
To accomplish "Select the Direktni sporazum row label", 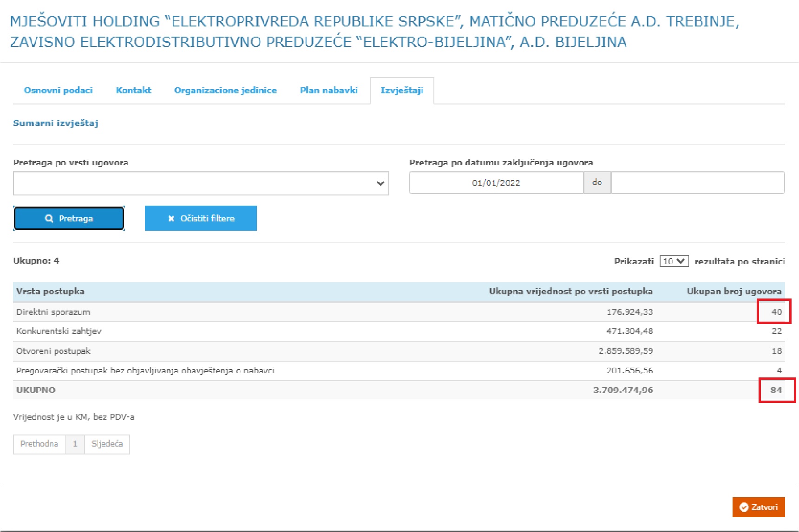I will point(53,312).
